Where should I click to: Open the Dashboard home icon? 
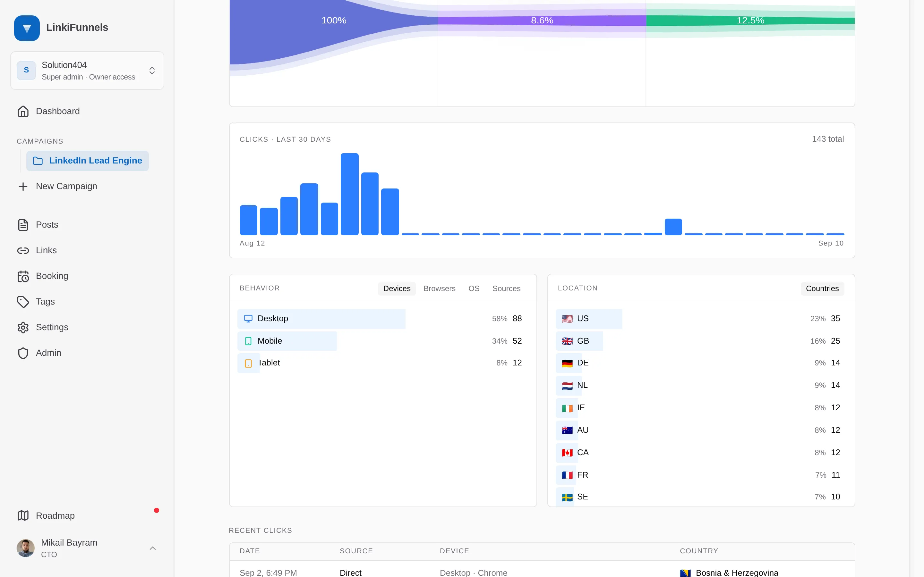click(x=23, y=111)
